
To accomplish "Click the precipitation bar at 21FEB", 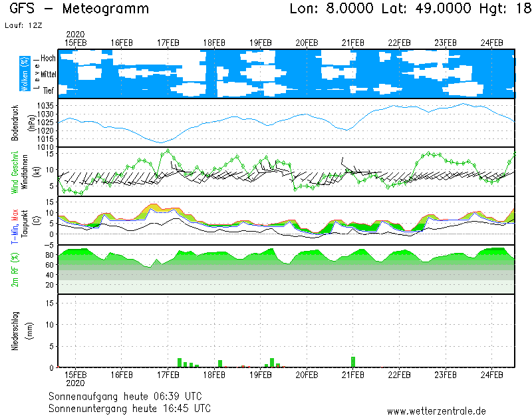I will pyautogui.click(x=353, y=362).
